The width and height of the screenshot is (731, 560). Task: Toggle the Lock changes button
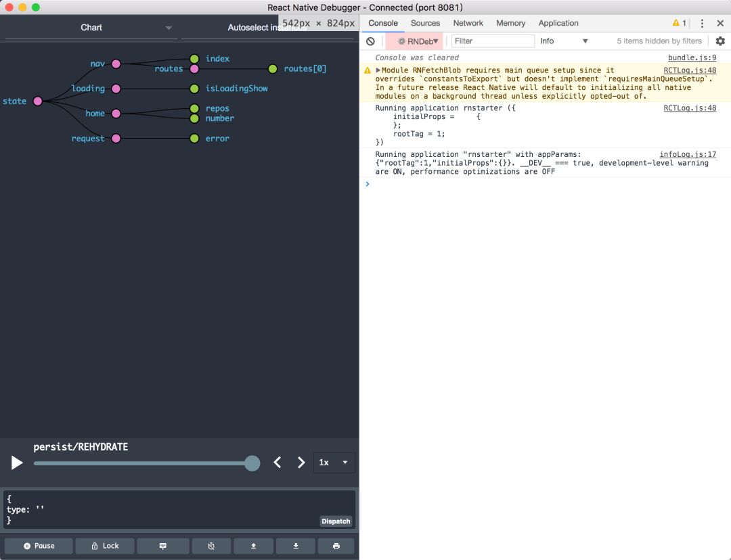click(x=105, y=546)
